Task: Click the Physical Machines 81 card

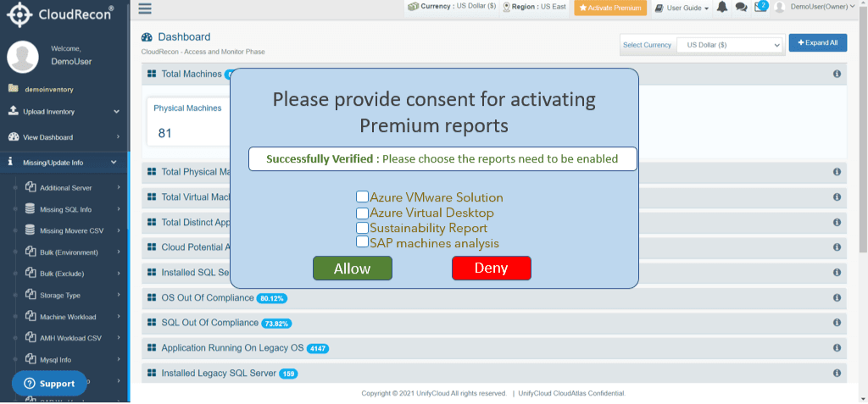Action: click(x=188, y=122)
